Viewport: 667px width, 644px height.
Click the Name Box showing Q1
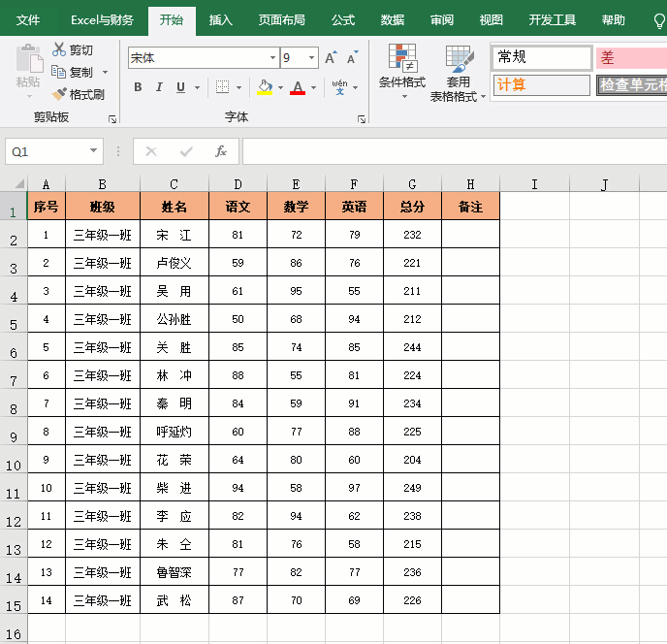coord(47,151)
